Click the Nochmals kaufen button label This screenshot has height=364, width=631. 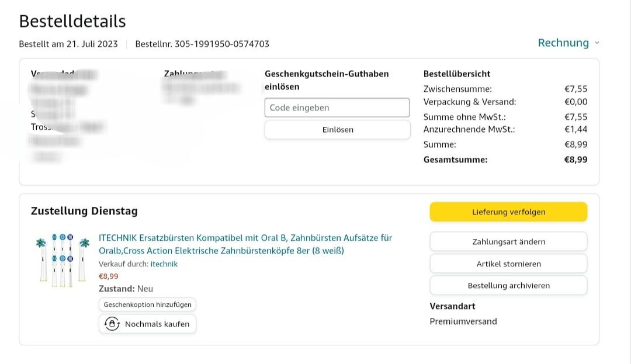pos(157,324)
